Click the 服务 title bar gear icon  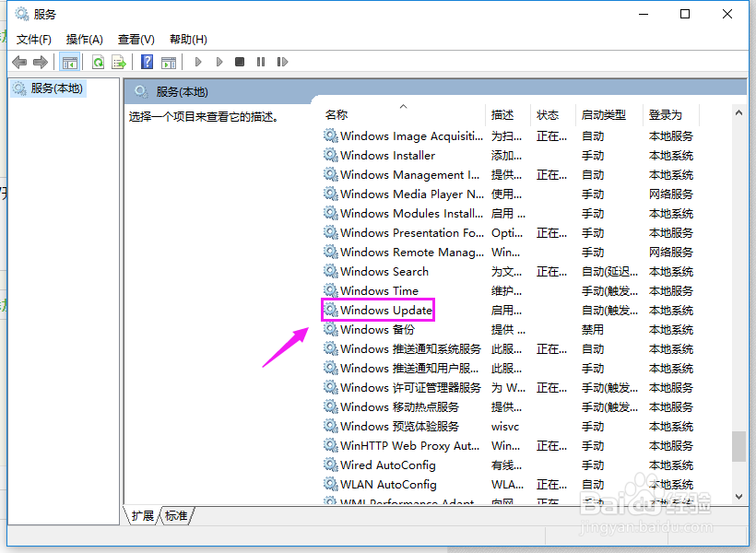[22, 14]
